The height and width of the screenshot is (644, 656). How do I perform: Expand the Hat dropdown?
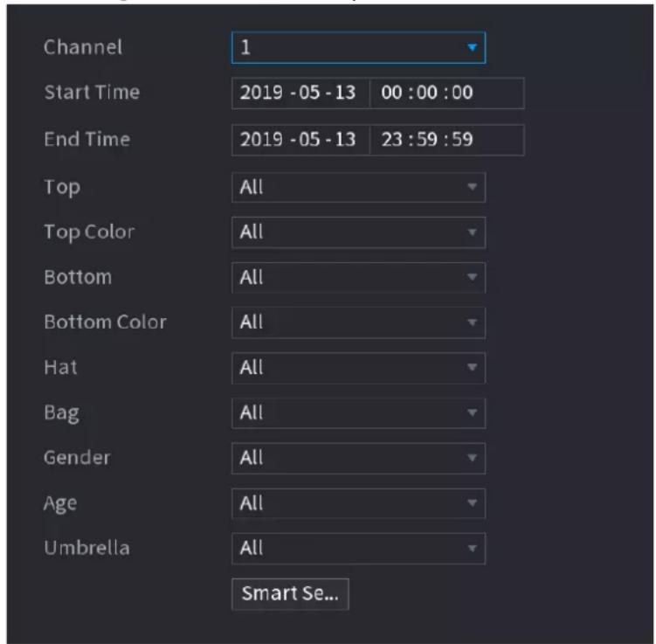click(x=358, y=368)
